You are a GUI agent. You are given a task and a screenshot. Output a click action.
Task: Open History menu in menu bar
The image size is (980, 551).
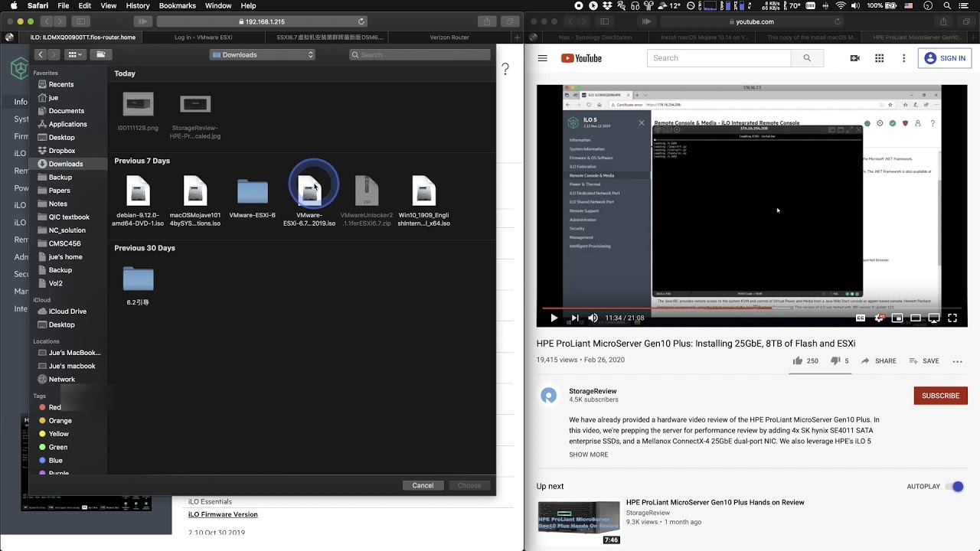(138, 5)
